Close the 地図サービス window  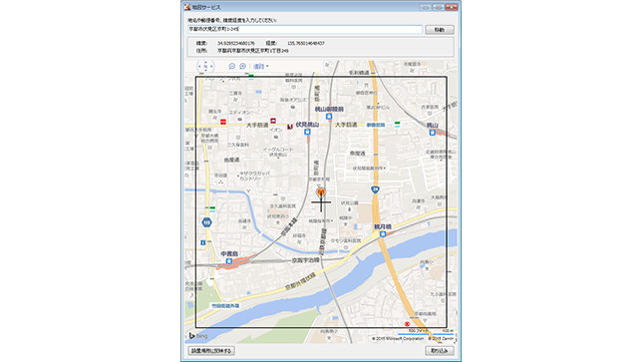[x=452, y=7]
